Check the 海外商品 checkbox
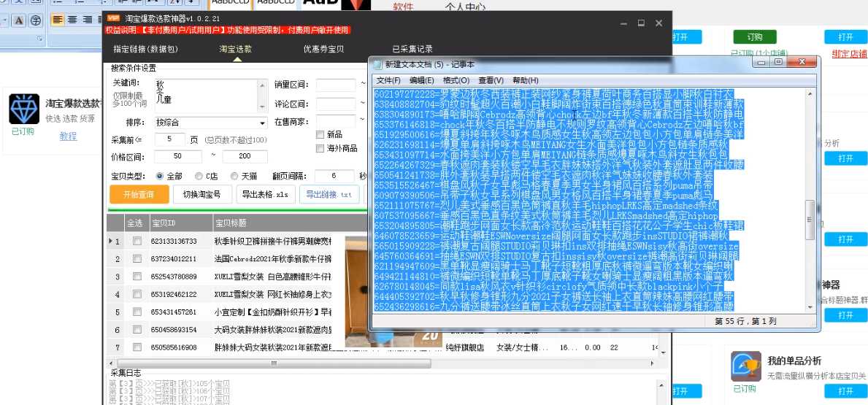Screen dimensions: 868x405 [x=320, y=148]
